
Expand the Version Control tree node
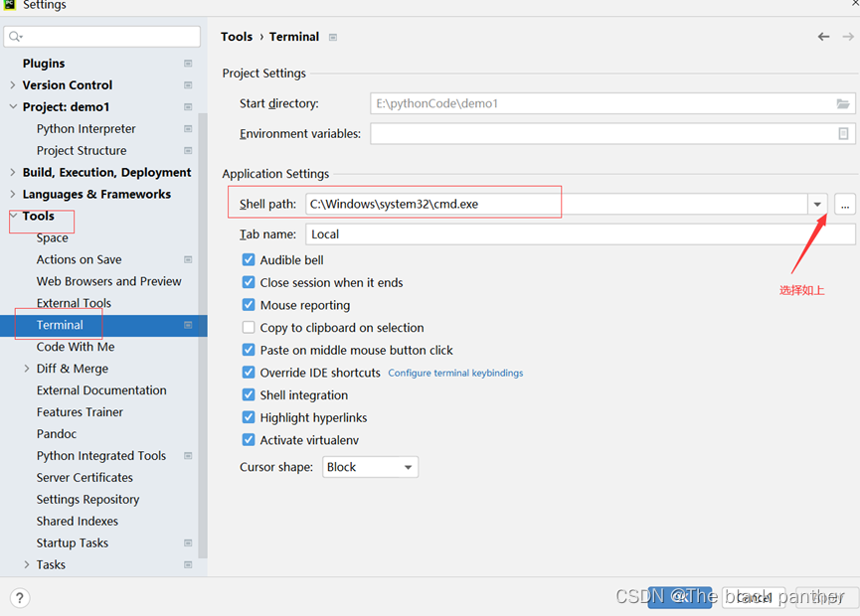13,85
